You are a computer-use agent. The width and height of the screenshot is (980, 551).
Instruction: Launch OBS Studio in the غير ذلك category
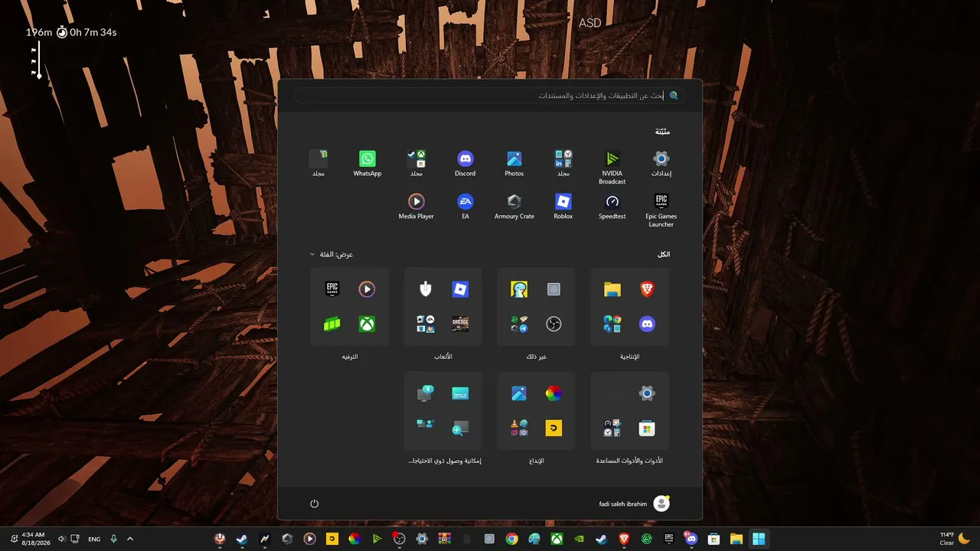(554, 324)
